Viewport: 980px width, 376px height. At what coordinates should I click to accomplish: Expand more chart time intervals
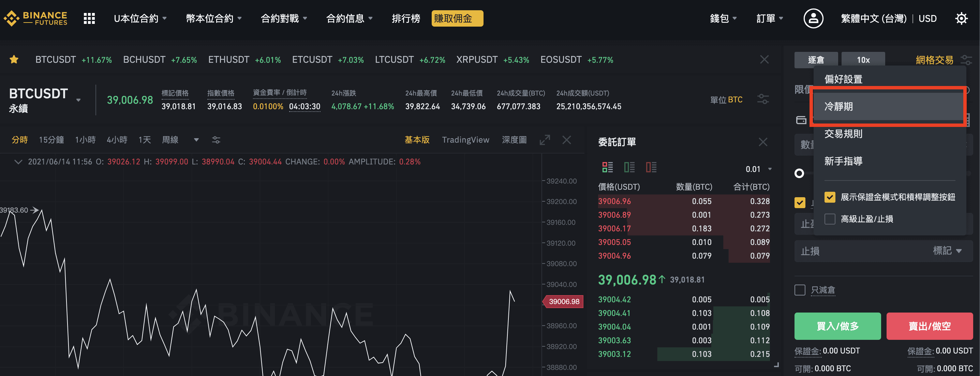(196, 140)
